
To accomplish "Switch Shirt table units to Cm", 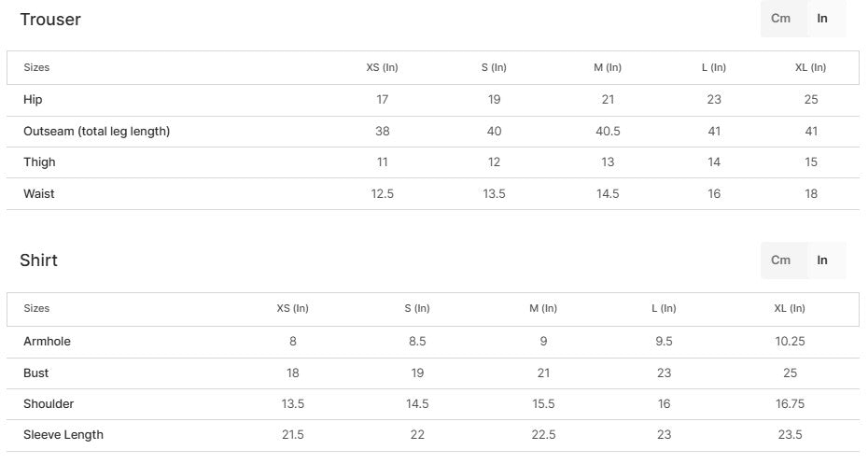I will [x=781, y=260].
